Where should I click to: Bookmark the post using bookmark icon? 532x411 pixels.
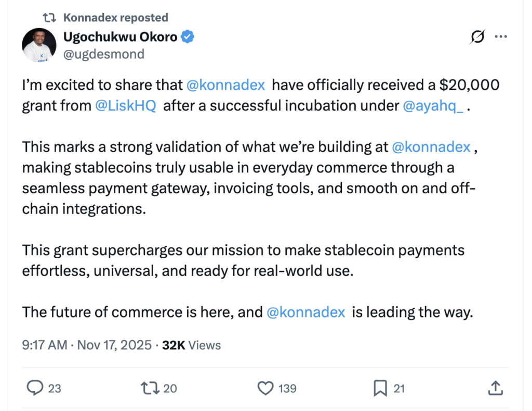coord(380,388)
